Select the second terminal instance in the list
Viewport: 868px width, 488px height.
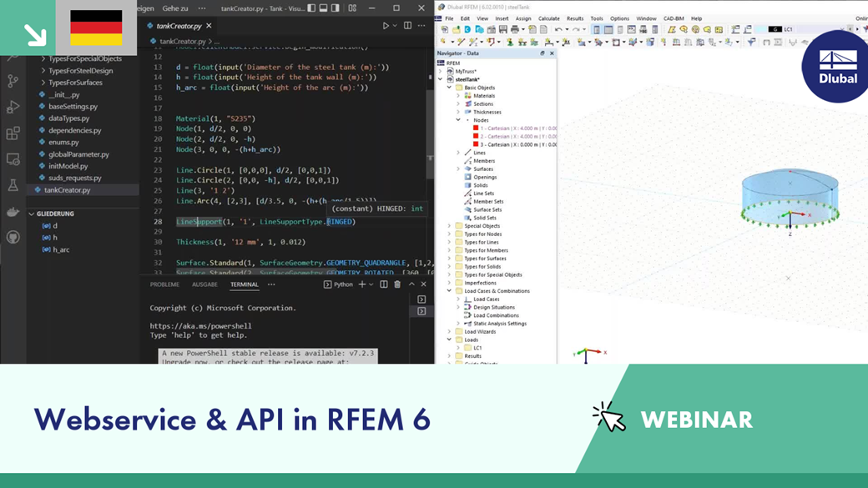421,311
